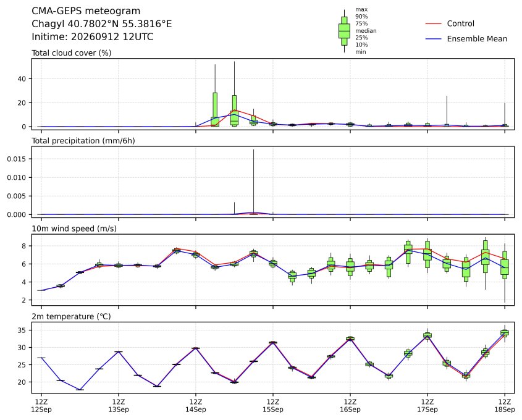Click the legend box-plot sample icon
The width and height of the screenshot is (522, 420).
pos(344,31)
